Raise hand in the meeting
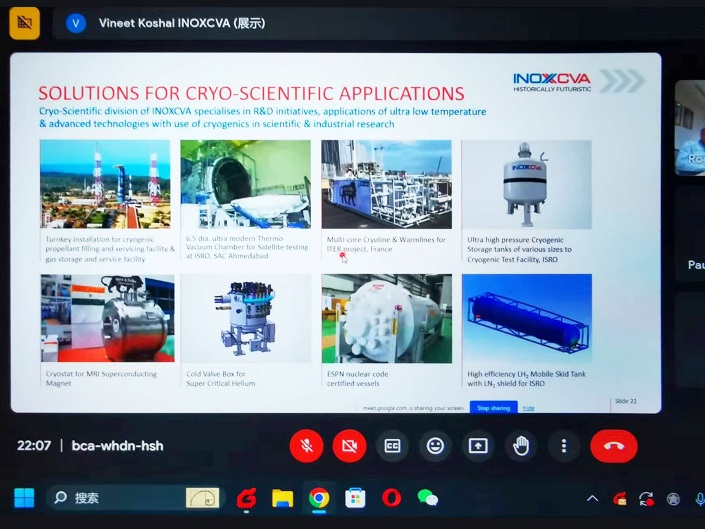705x529 pixels. coord(521,446)
